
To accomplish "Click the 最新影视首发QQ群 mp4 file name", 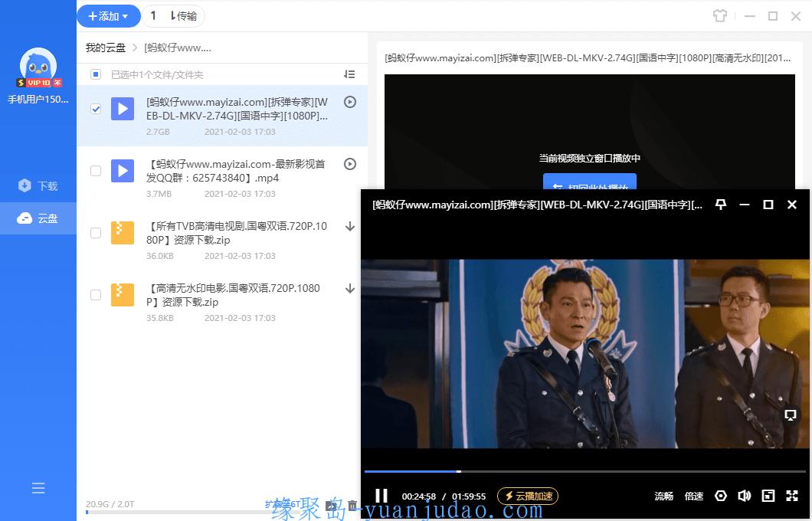I will click(236, 171).
